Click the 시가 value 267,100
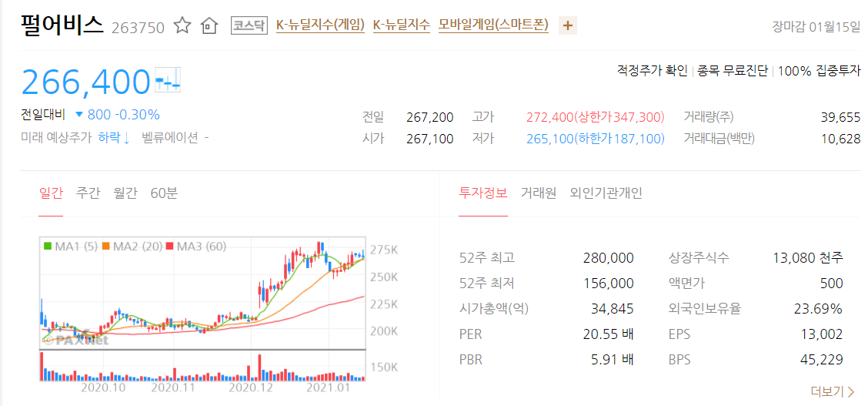The width and height of the screenshot is (868, 406). tap(429, 139)
